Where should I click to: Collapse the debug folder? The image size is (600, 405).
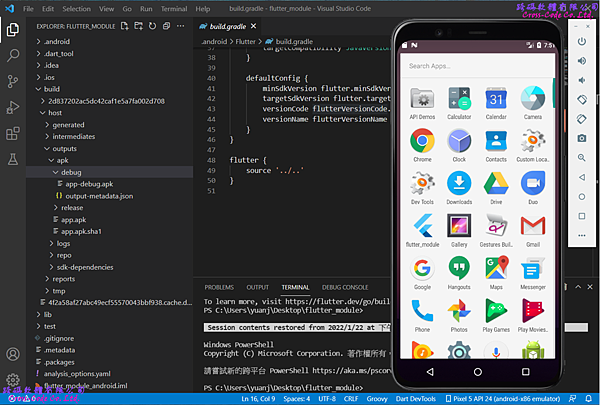pos(70,172)
